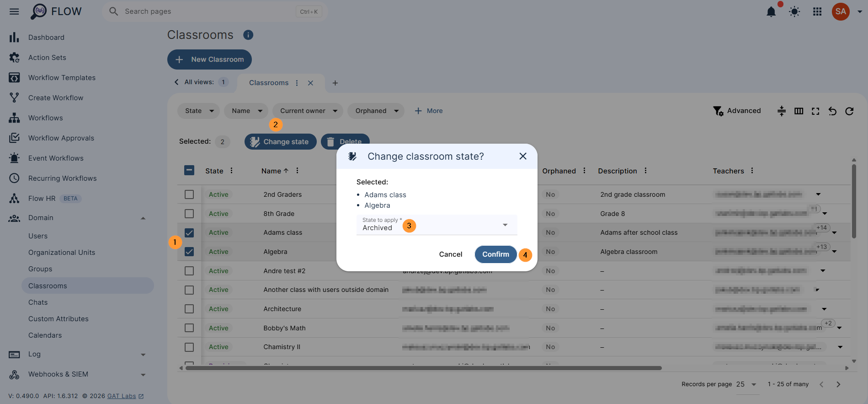Open the Orphaned filter dropdown
868x404 pixels.
click(376, 111)
